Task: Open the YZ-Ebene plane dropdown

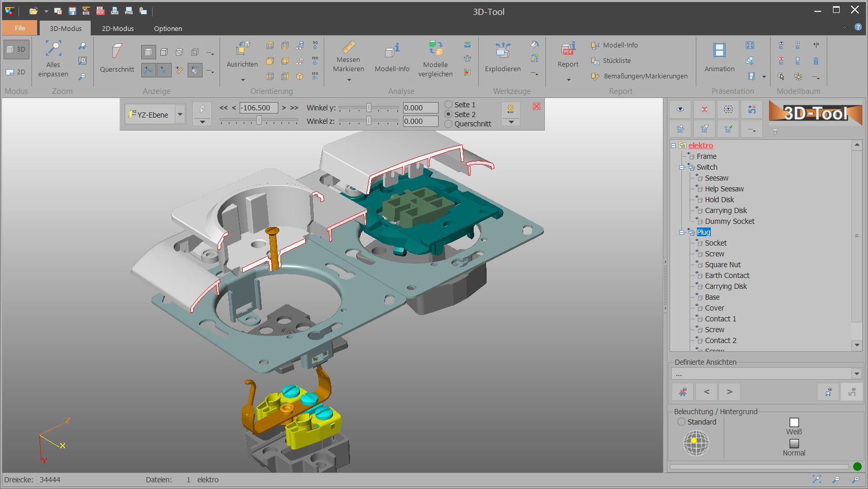Action: tap(180, 115)
